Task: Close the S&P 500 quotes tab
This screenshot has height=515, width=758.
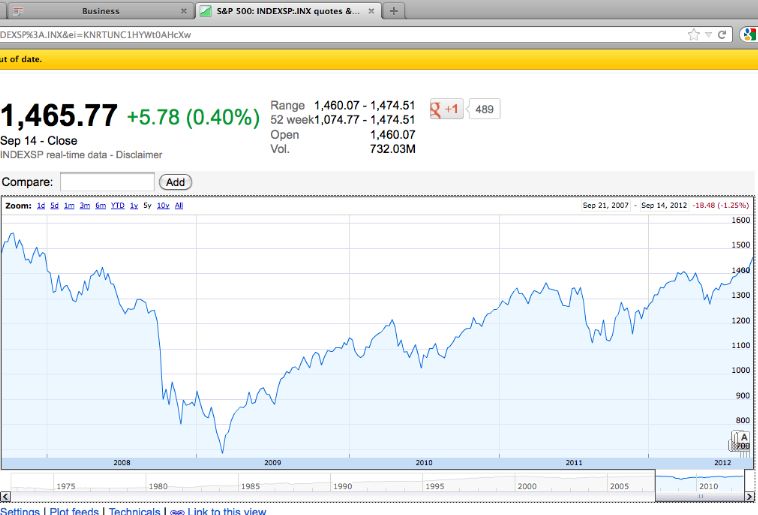Action: click(x=371, y=11)
